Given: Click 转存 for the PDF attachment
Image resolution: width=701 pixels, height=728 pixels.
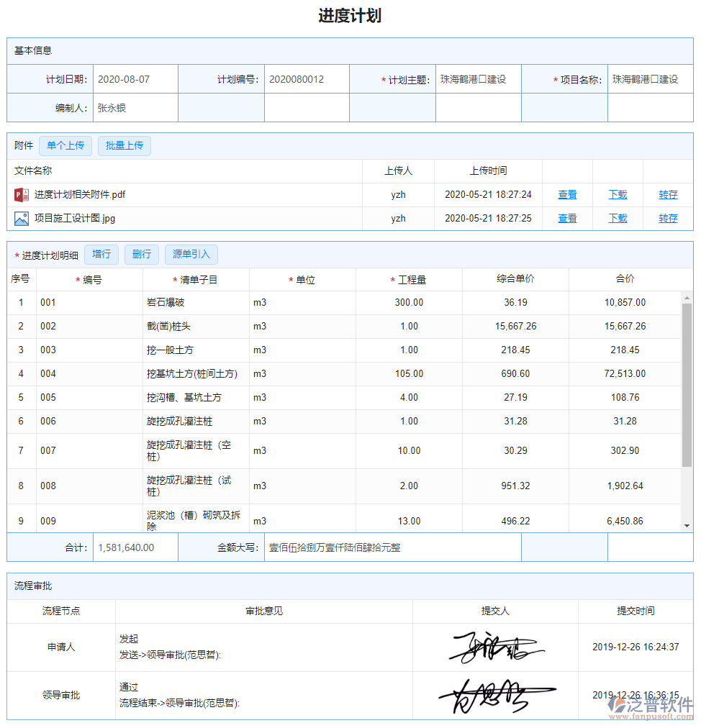Looking at the screenshot, I should click(x=667, y=194).
